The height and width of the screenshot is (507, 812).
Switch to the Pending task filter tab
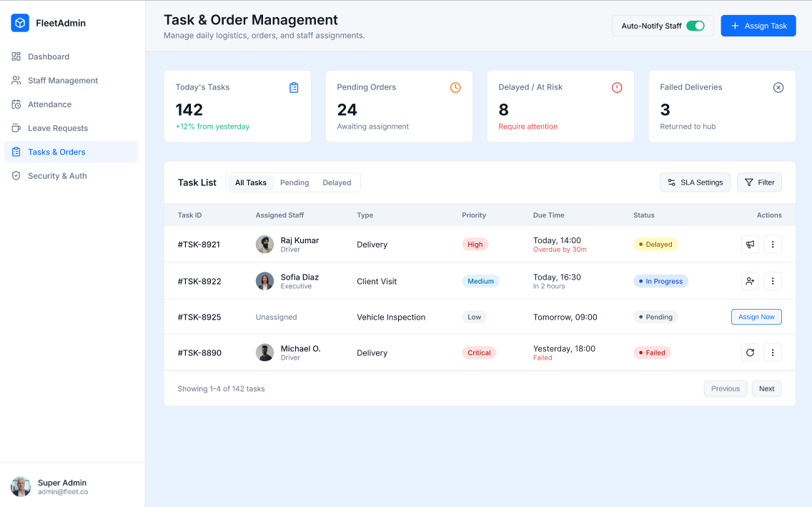[x=294, y=182]
